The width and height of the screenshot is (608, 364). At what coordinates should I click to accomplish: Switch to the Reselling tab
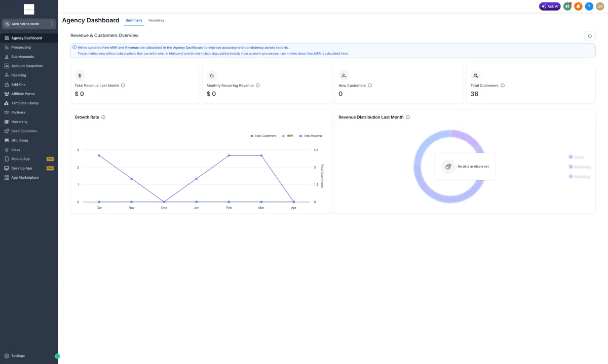point(156,20)
